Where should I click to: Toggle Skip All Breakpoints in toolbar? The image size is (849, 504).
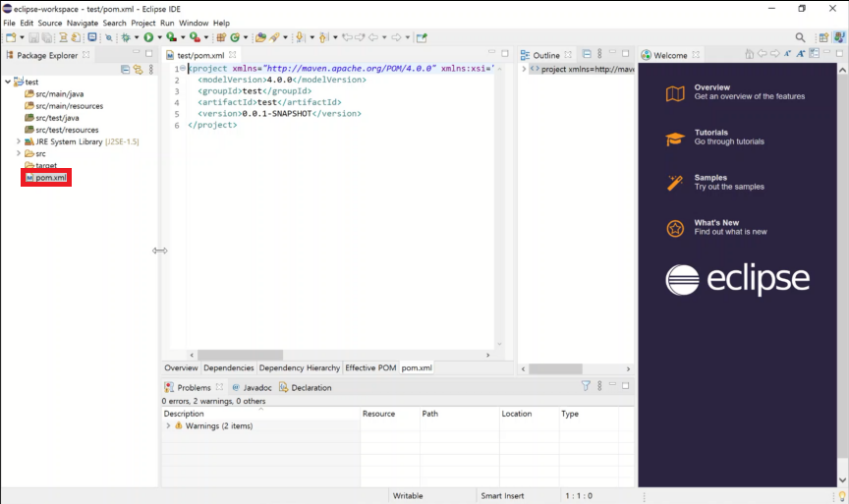click(x=109, y=37)
